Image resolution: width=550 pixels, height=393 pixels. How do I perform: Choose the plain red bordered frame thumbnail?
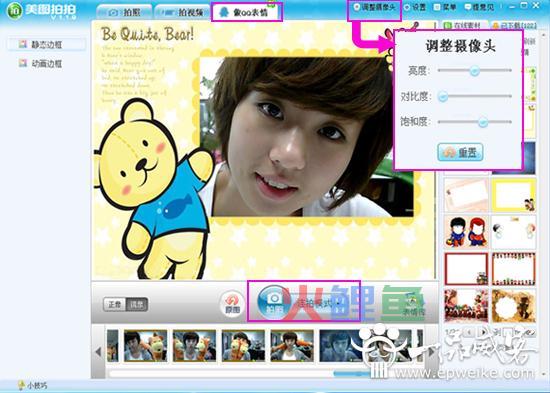[x=466, y=269]
